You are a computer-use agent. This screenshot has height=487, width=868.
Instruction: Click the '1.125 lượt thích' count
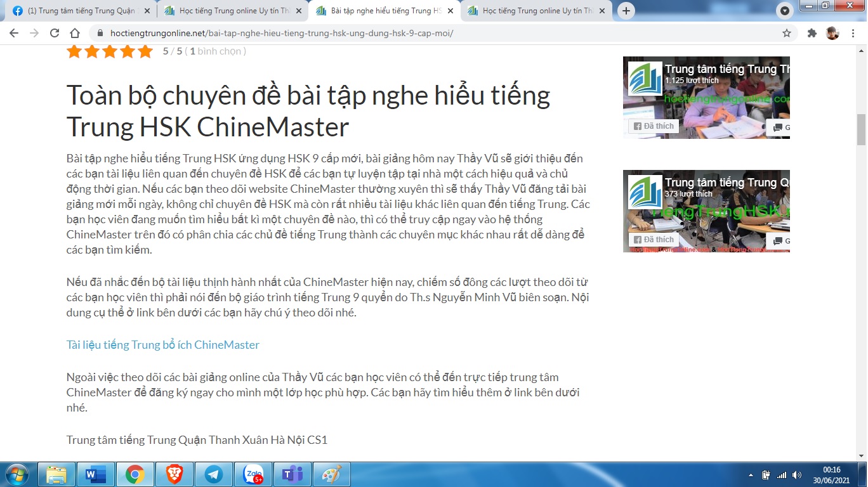pos(692,81)
